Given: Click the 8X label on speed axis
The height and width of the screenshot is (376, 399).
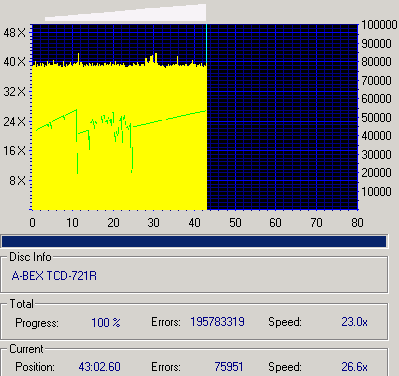Looking at the screenshot, I should 17,181.
